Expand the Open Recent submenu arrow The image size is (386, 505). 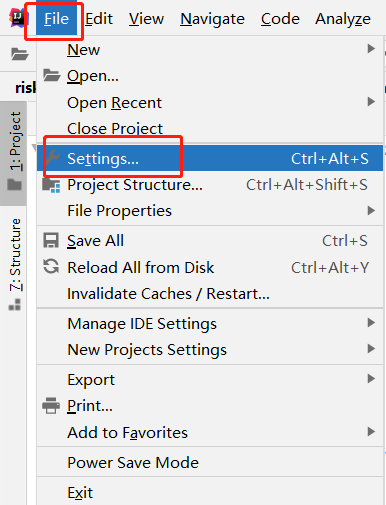tap(371, 102)
